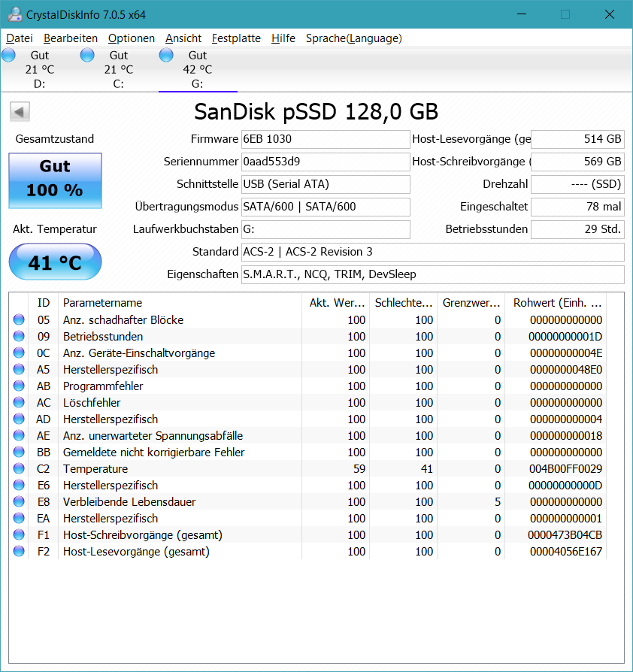Screen dimensions: 633x672
Task: Click status orb of Host-Lesevorgänge F2 row
Action: pos(19,551)
